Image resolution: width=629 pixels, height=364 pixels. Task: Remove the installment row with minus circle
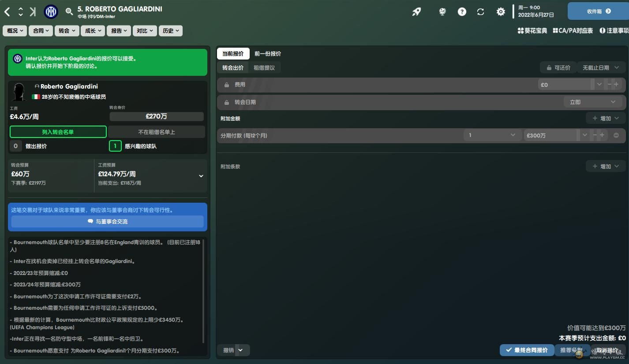(616, 135)
